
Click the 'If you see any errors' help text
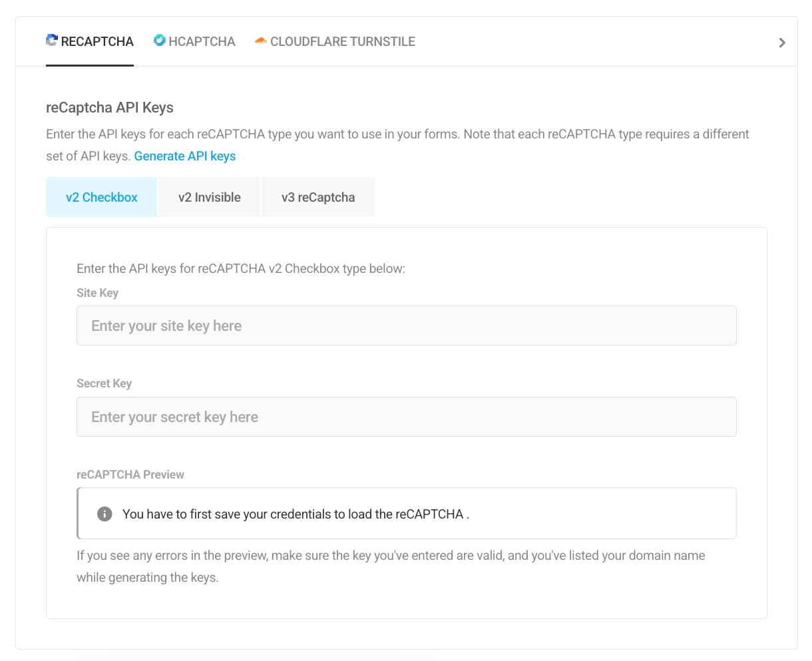(391, 566)
